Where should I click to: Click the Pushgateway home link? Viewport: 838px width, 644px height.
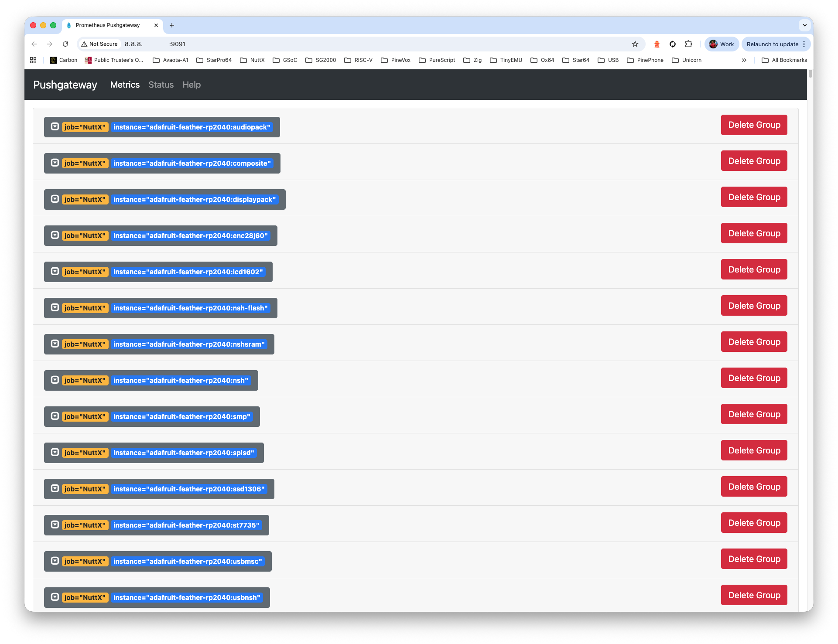click(65, 85)
